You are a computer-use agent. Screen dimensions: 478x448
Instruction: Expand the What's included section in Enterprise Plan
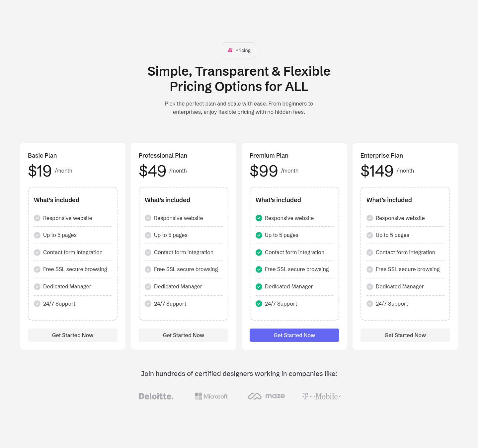click(389, 200)
